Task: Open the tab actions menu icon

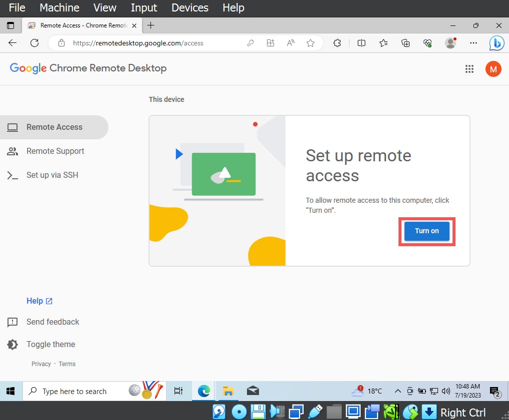Action: [x=10, y=25]
